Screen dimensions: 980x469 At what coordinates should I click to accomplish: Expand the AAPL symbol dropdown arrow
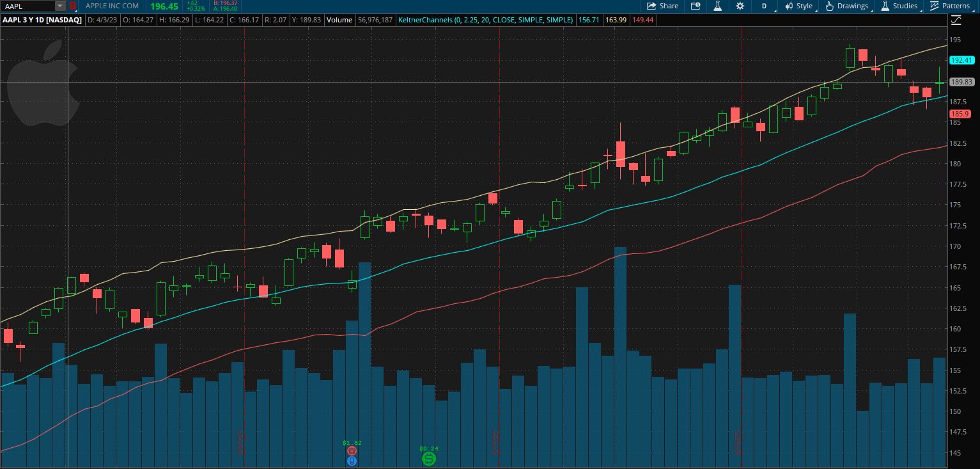point(59,6)
